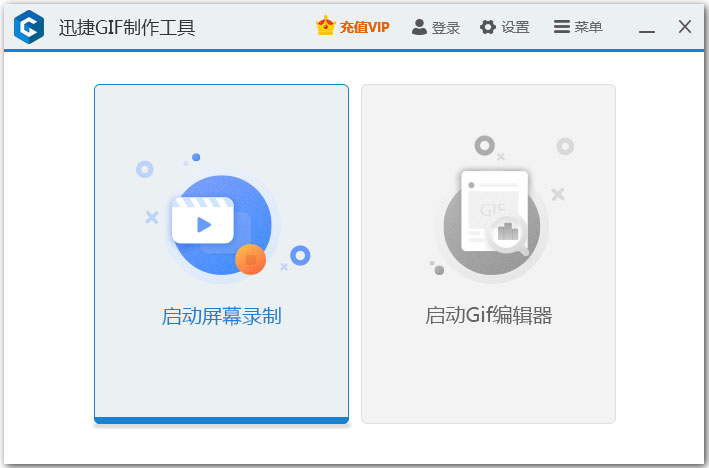Click the 迅捷GIF制作工具 title text
709x468 pixels.
127,28
